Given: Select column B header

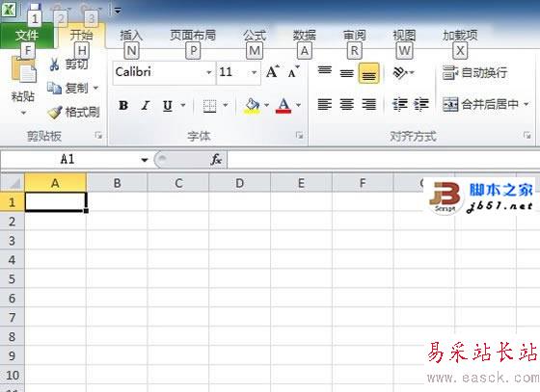Looking at the screenshot, I should point(117,183).
